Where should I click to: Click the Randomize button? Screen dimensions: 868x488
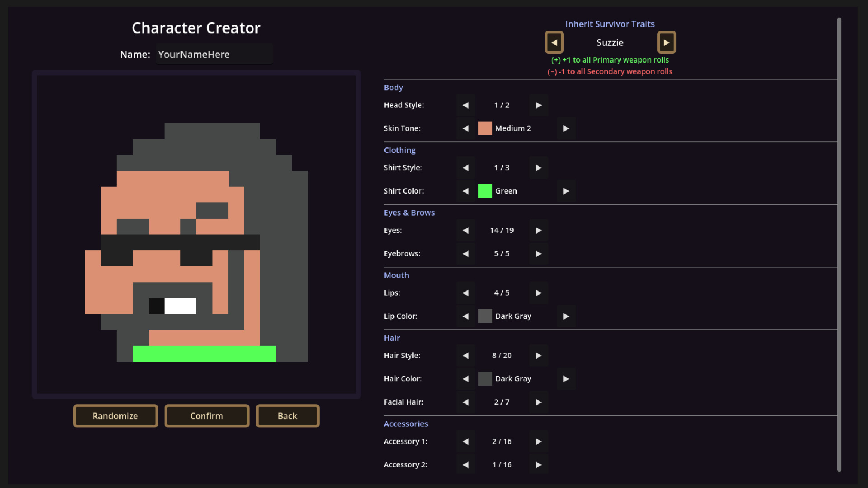coord(116,416)
